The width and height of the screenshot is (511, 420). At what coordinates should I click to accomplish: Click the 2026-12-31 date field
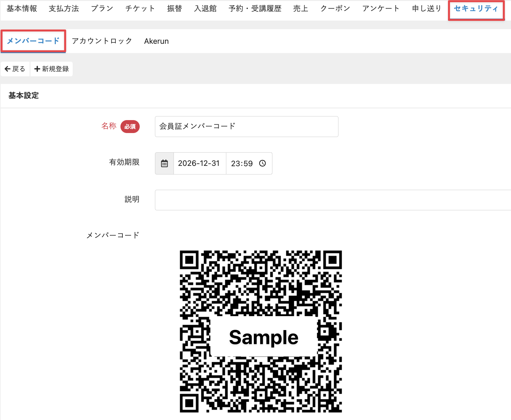coord(199,164)
